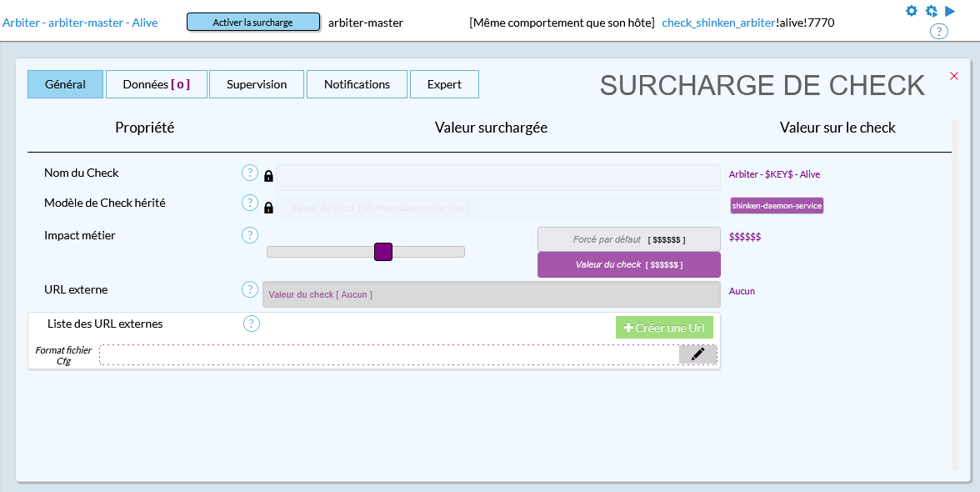
Task: Click help icon for Modèle de Check hérité
Action: point(250,203)
